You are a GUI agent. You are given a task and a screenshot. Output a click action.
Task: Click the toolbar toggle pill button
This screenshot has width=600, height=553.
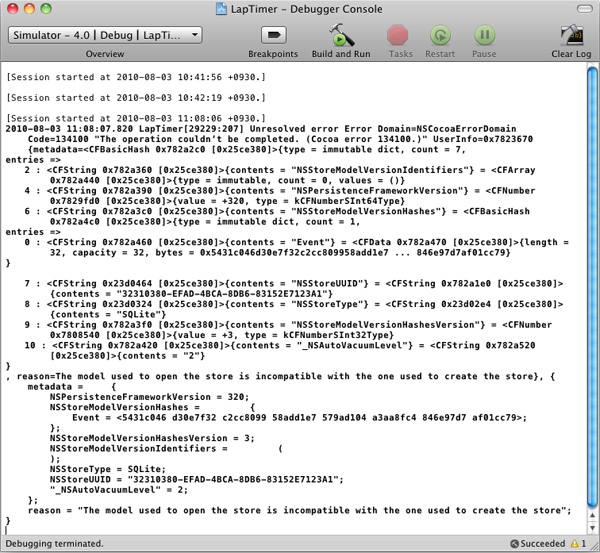(x=584, y=9)
